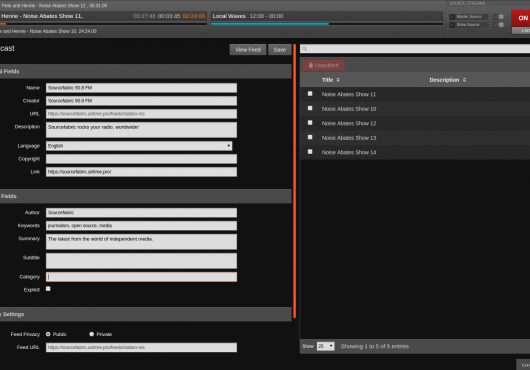Screen dimensions: 530x370
Task: Check the Noise Abates Show 14 checkbox
Action: [310, 152]
